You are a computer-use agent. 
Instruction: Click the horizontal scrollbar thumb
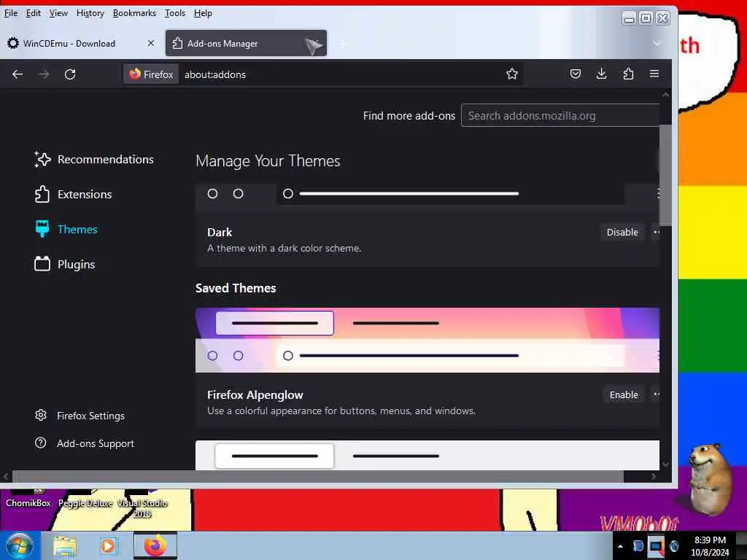[x=318, y=476]
